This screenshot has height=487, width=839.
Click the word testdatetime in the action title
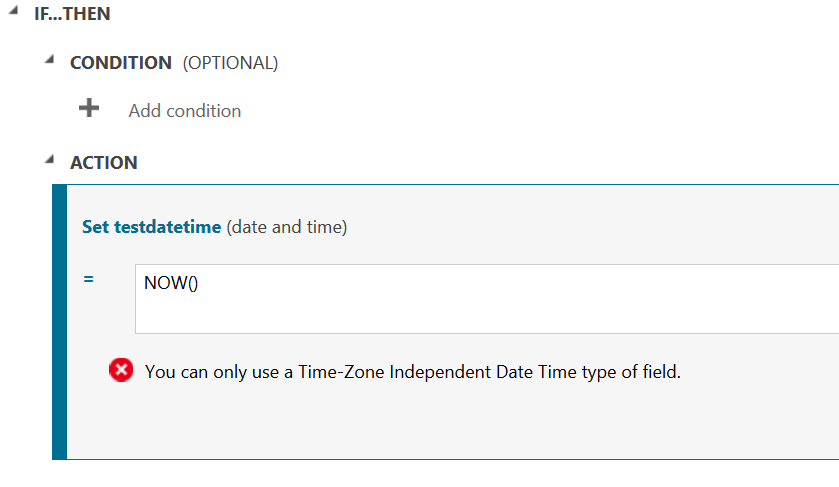(167, 227)
